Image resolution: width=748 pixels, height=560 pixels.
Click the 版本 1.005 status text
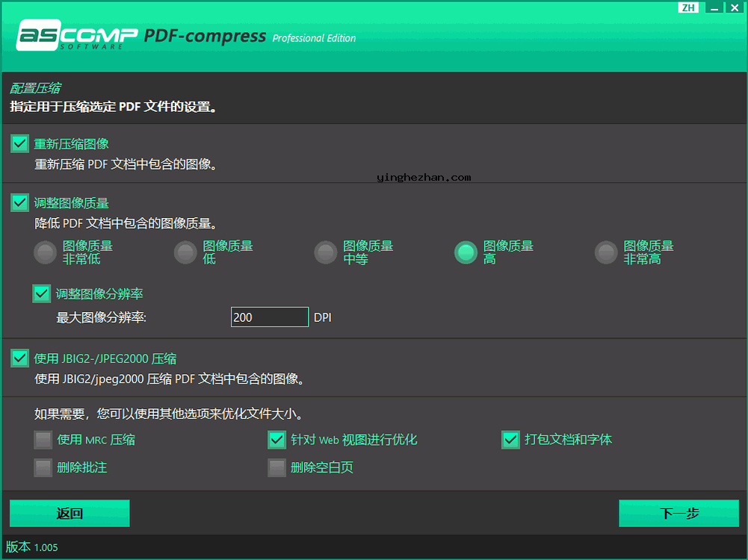point(32,547)
